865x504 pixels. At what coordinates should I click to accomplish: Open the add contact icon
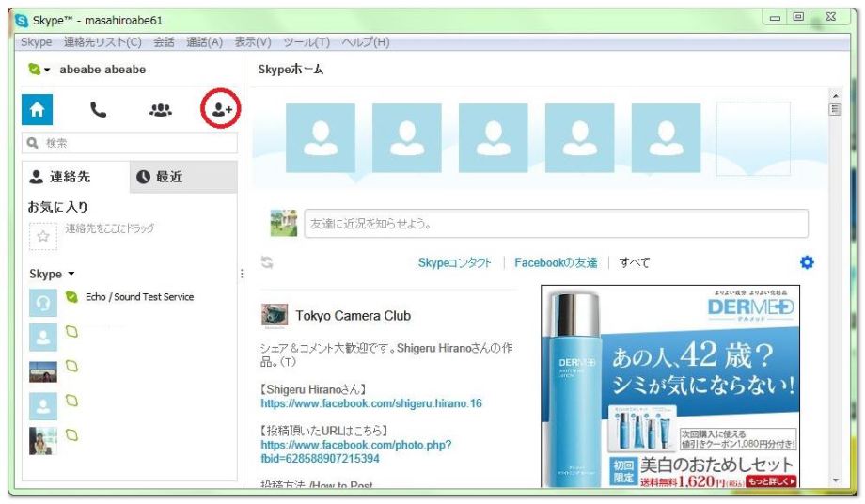click(x=222, y=109)
